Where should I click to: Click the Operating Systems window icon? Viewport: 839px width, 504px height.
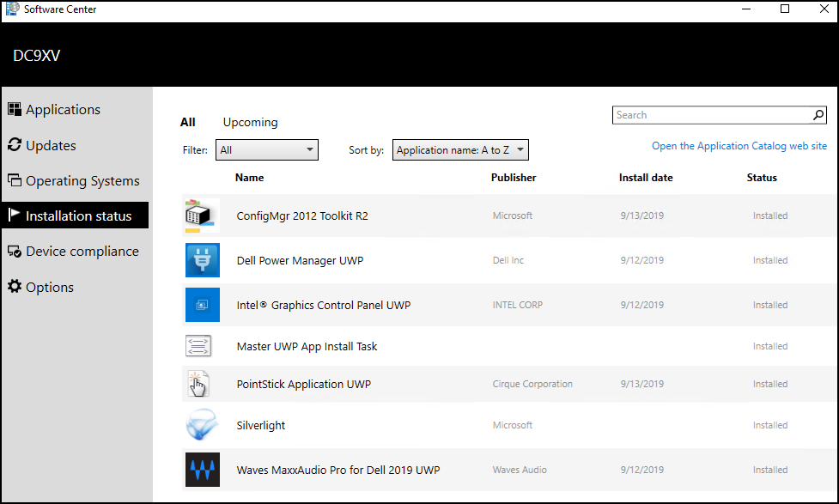(15, 179)
